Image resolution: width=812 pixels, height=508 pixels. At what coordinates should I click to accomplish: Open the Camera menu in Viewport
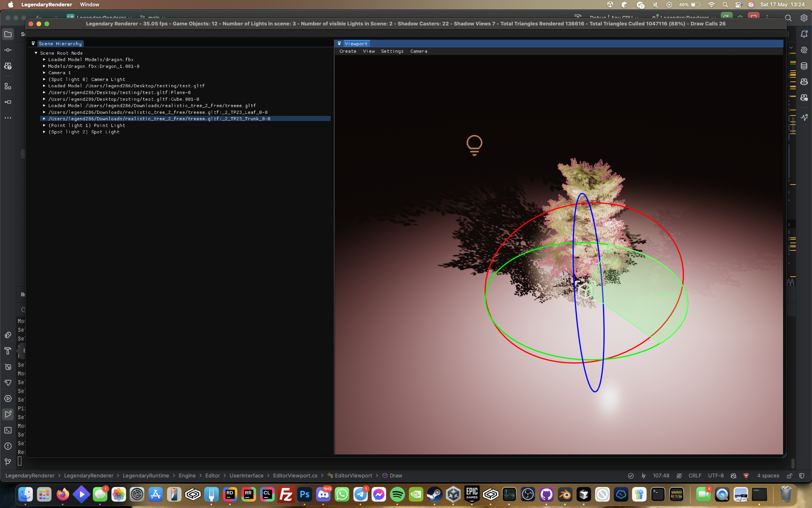[x=419, y=51]
